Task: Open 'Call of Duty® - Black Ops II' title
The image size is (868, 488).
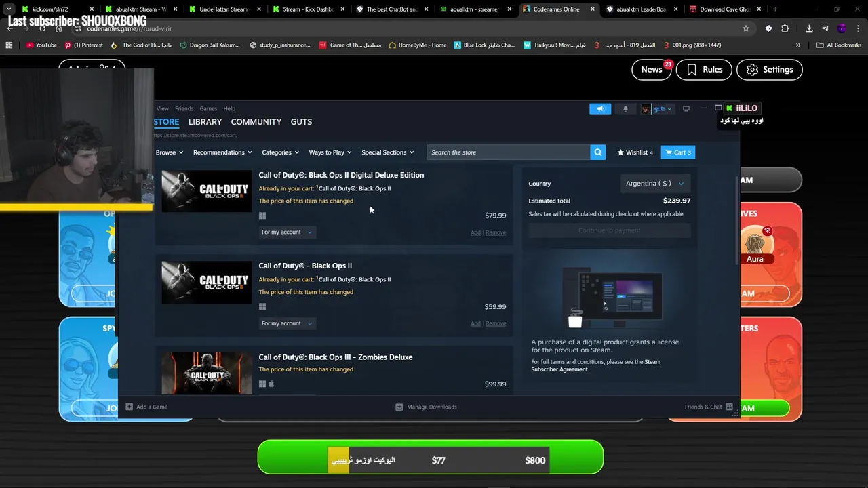Action: click(305, 266)
